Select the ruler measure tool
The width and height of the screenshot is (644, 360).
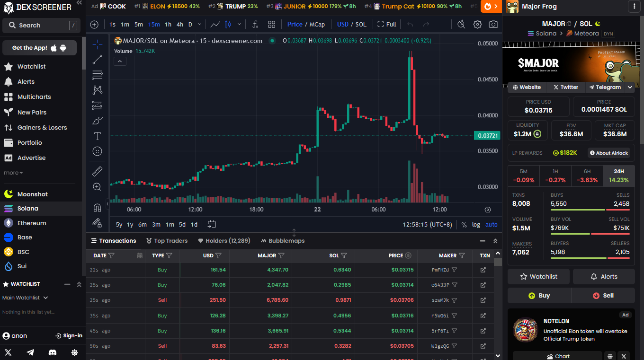[x=97, y=171]
